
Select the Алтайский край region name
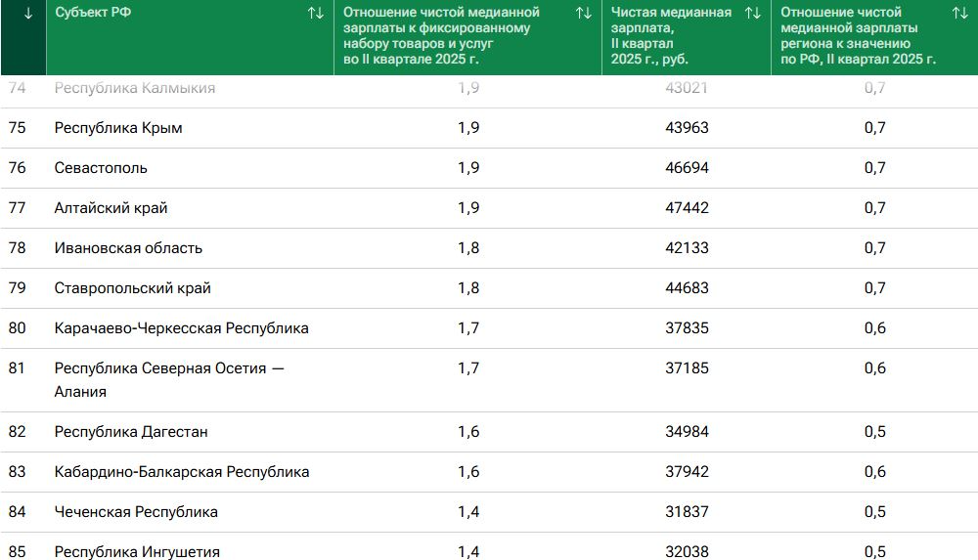[111, 207]
